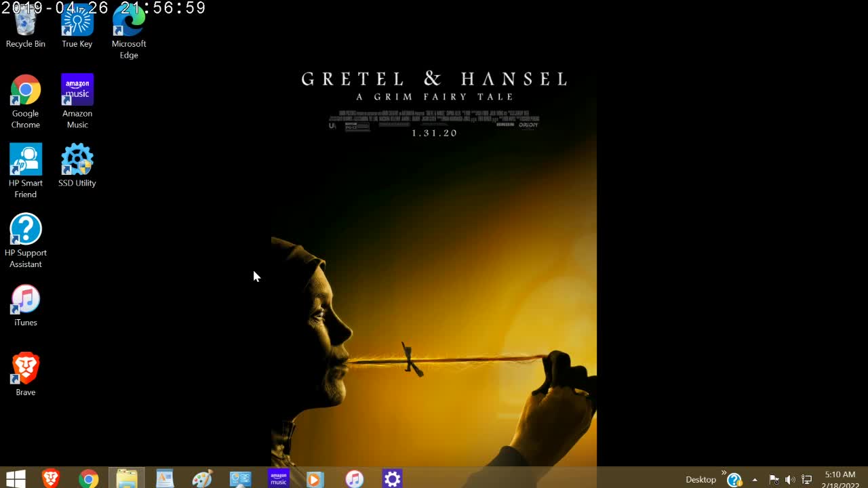Select the Brave desktop shortcut
Screen dimensions: 868x488
click(x=26, y=375)
